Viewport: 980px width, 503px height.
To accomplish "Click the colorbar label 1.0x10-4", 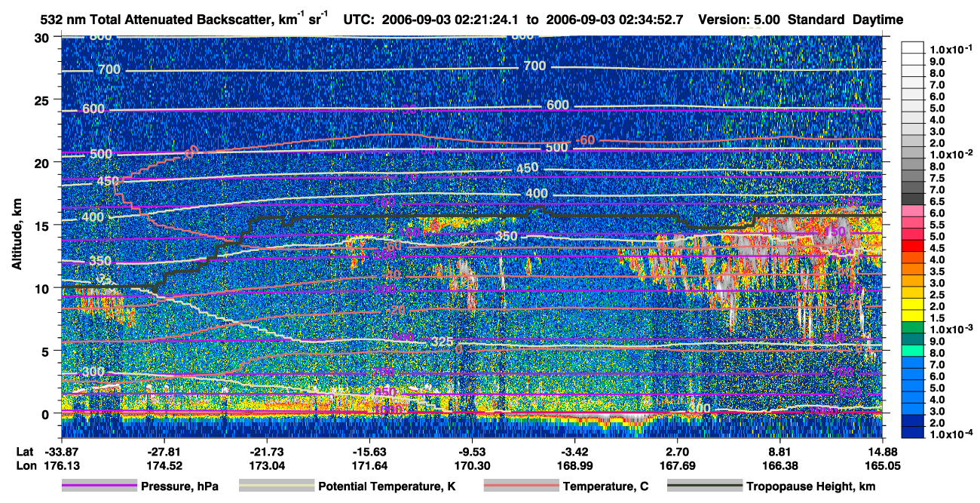I will click(953, 435).
